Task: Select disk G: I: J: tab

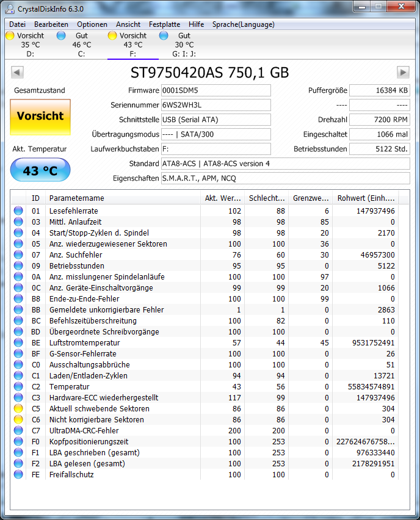Action: pos(184,45)
